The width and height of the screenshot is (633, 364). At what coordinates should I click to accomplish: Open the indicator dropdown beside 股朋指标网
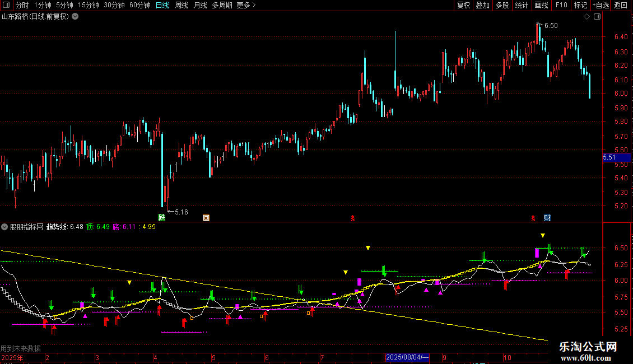coord(4,227)
